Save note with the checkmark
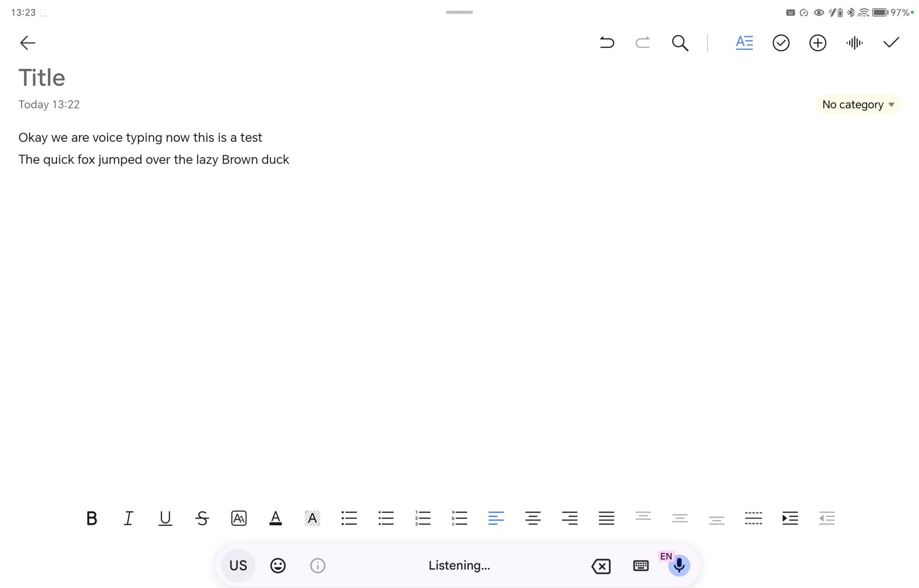 click(891, 43)
